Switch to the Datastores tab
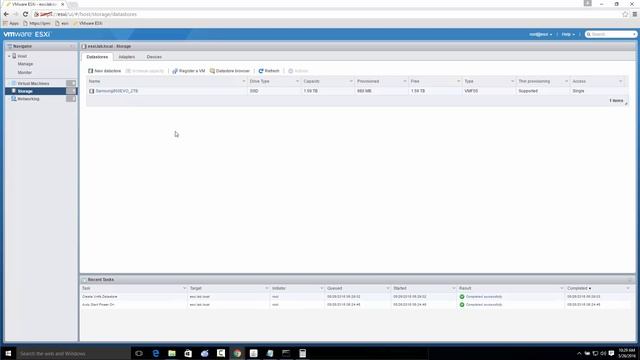This screenshot has height=360, width=640. (97, 57)
